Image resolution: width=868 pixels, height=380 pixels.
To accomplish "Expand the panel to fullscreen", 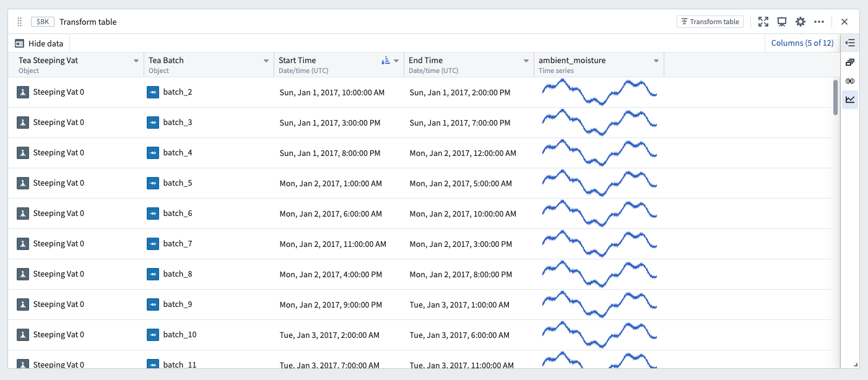I will (763, 21).
